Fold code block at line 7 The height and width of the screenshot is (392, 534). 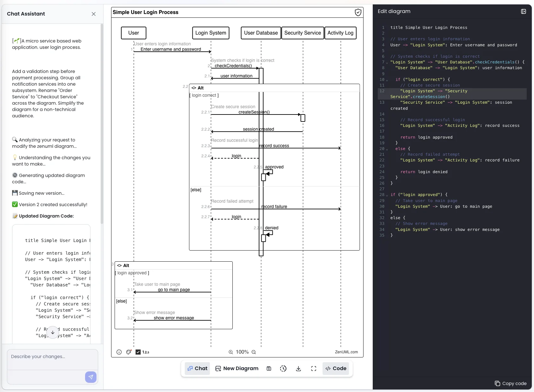[387, 62]
